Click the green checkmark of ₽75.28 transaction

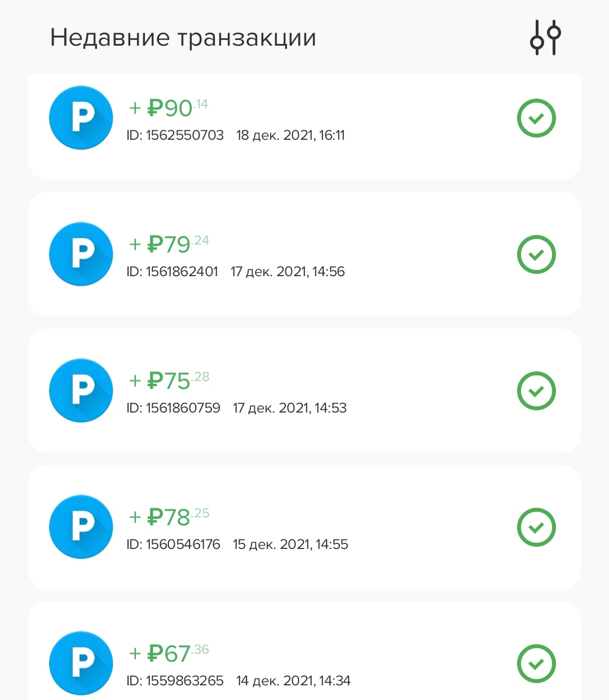(x=536, y=391)
